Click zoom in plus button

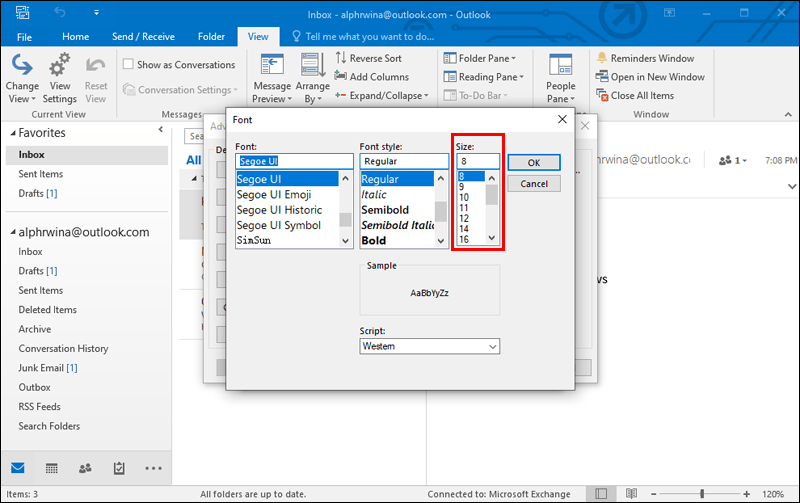pyautogui.click(x=746, y=494)
